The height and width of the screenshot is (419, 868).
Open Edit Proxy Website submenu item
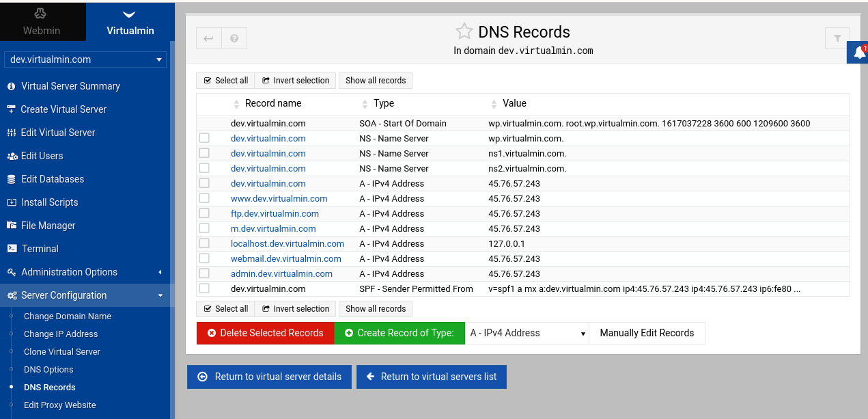click(x=60, y=405)
